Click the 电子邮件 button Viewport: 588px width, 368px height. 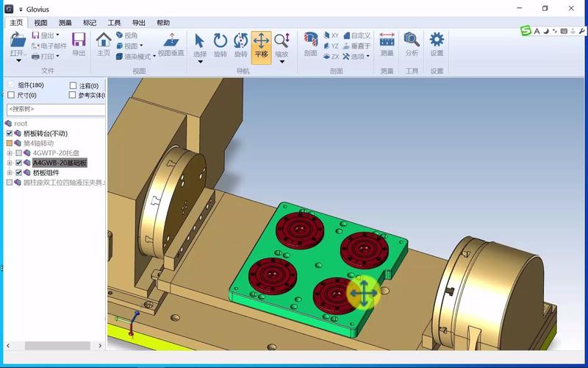[x=49, y=46]
